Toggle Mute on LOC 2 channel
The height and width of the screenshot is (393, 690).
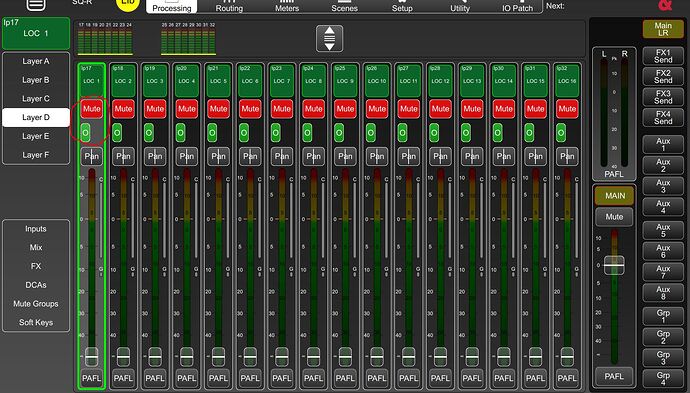tap(123, 109)
